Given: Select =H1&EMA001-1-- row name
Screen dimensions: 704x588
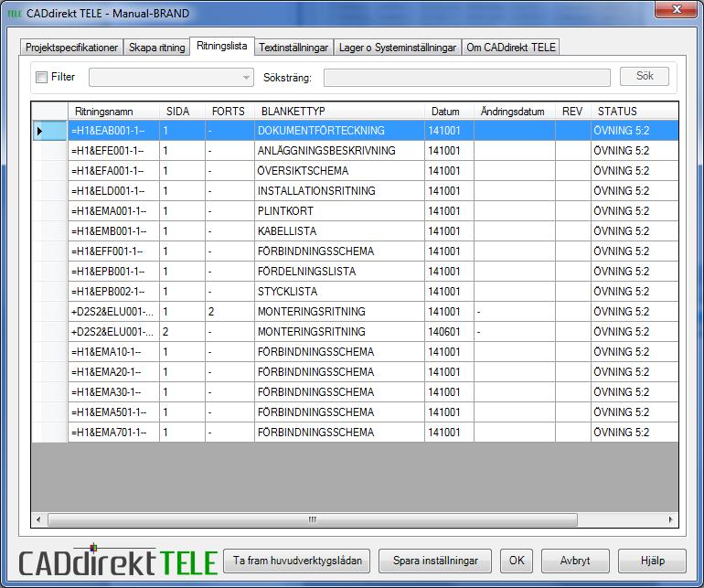Looking at the screenshot, I should coord(113,211).
